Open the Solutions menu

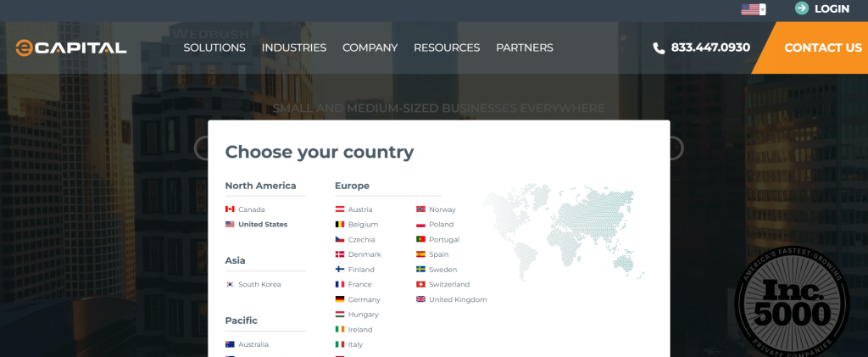(x=214, y=47)
